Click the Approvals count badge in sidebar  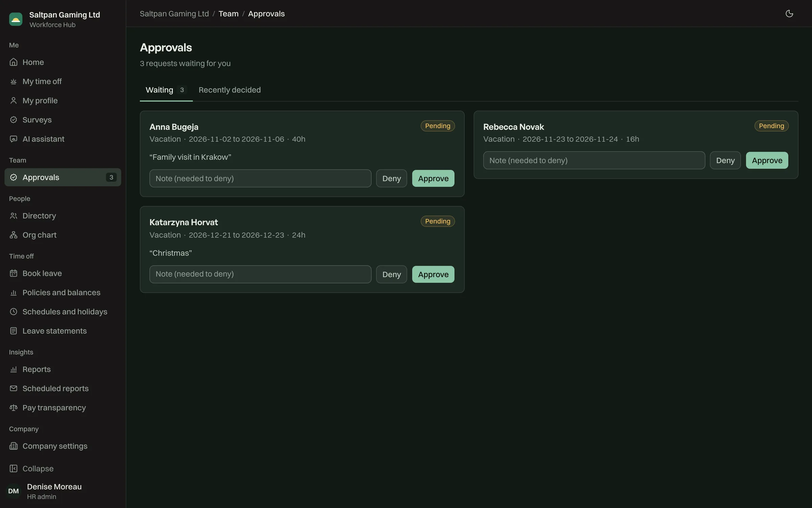111,177
